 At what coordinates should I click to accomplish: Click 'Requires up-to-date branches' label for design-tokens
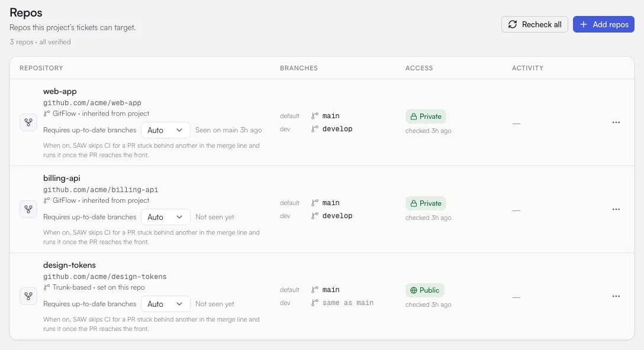89,304
